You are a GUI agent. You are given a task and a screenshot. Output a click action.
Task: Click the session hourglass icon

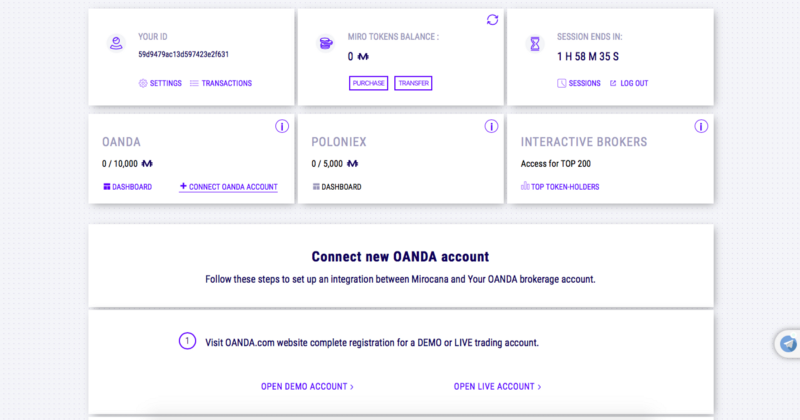tap(535, 44)
